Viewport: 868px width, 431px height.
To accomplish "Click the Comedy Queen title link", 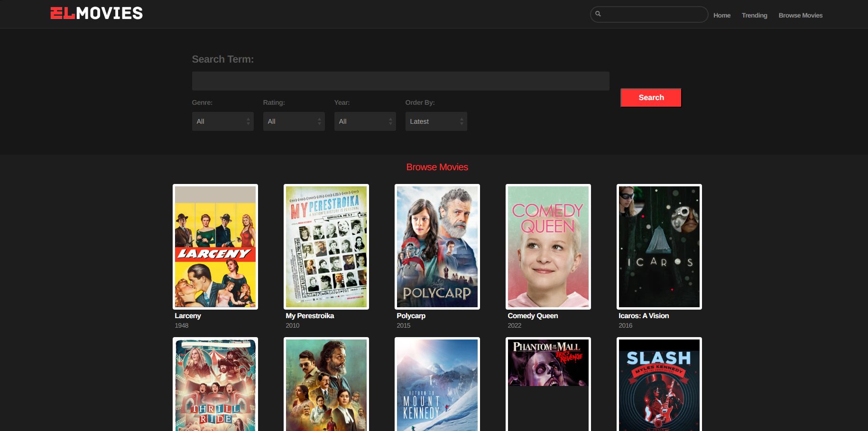I will pos(533,316).
